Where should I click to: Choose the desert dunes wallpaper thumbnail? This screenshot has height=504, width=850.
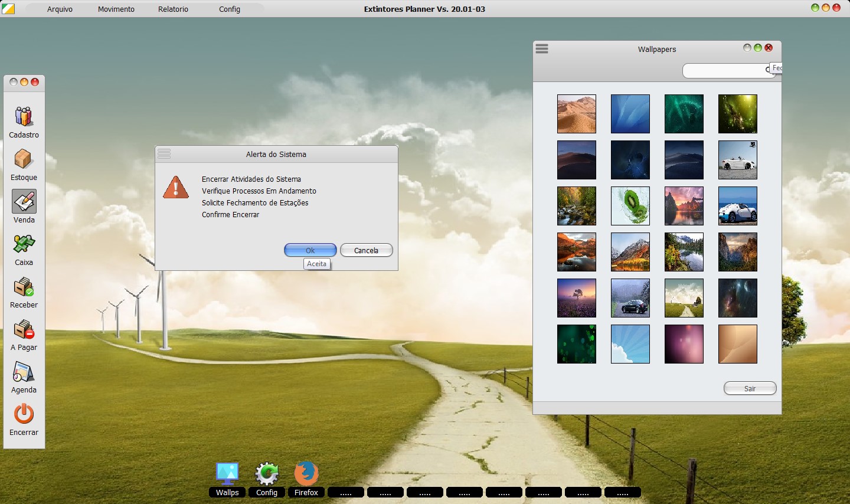[576, 114]
